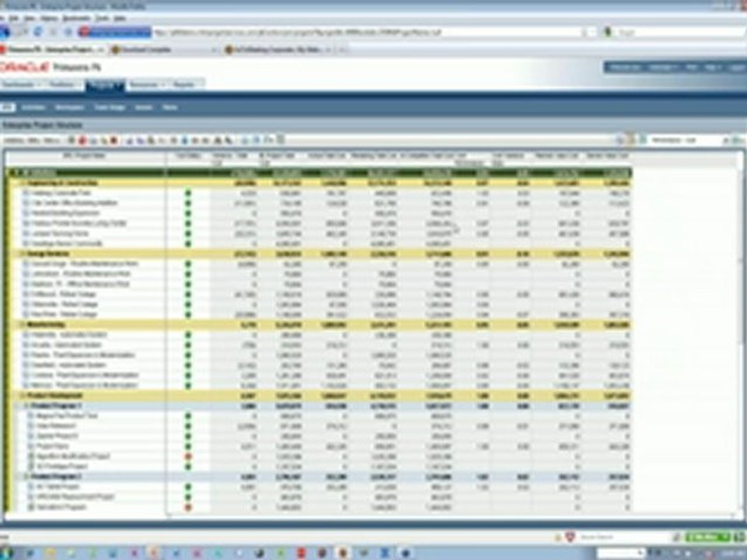Collapse the Product Development group
Viewport: 747px width, 560px height.
pos(22,396)
